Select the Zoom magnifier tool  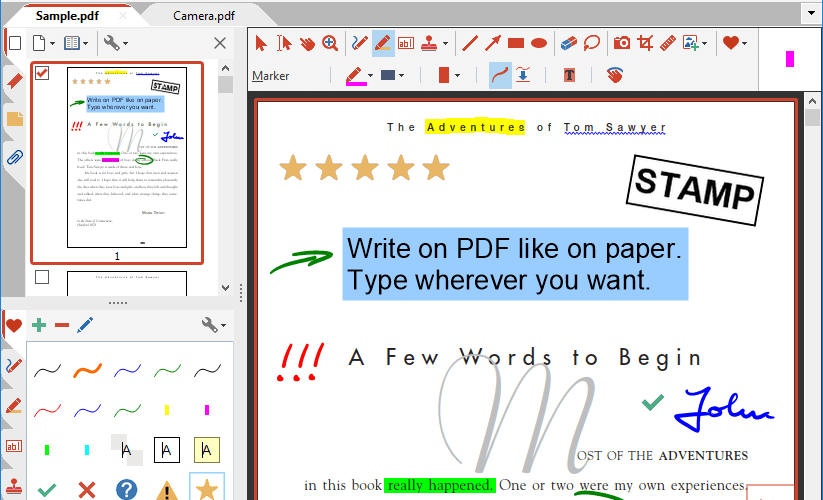[330, 43]
